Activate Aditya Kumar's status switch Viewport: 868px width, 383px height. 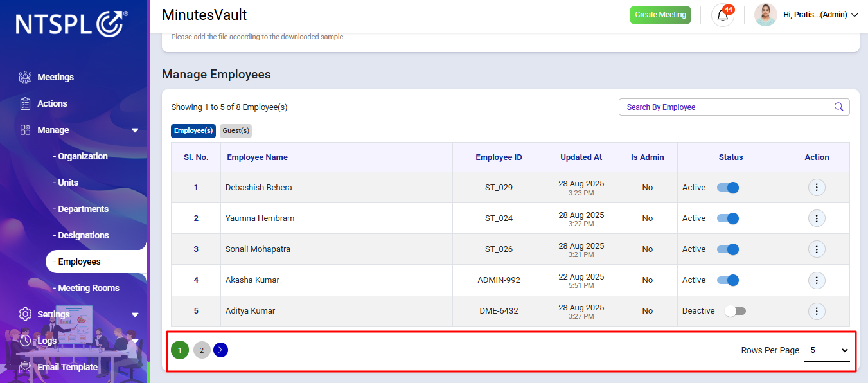[735, 311]
